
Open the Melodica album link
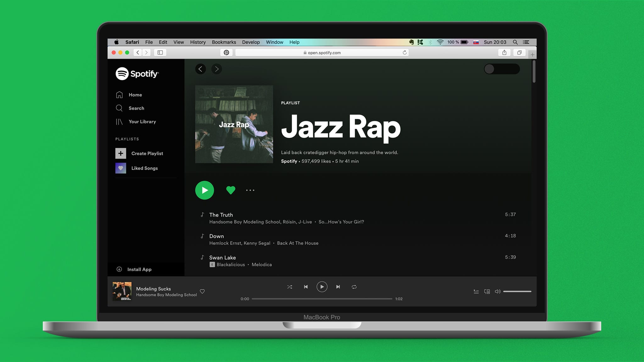click(x=262, y=265)
